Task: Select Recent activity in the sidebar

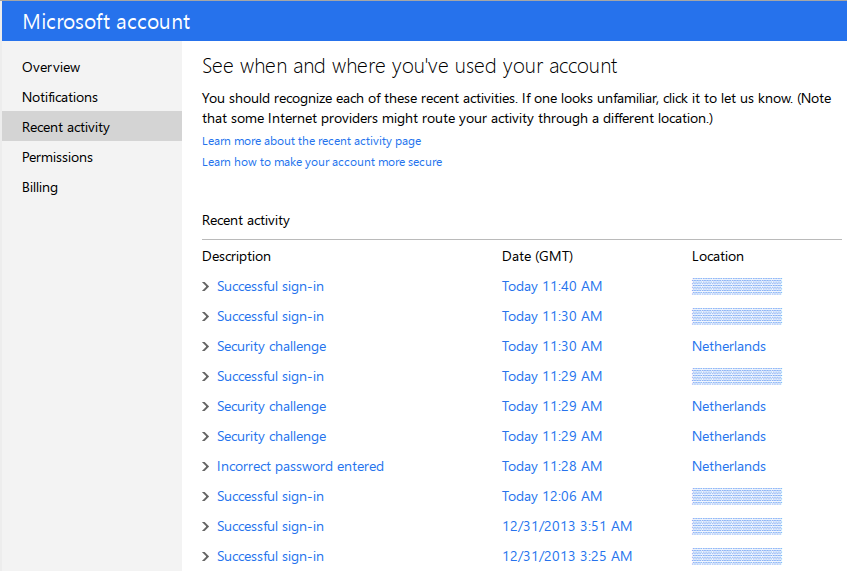Action: tap(66, 127)
